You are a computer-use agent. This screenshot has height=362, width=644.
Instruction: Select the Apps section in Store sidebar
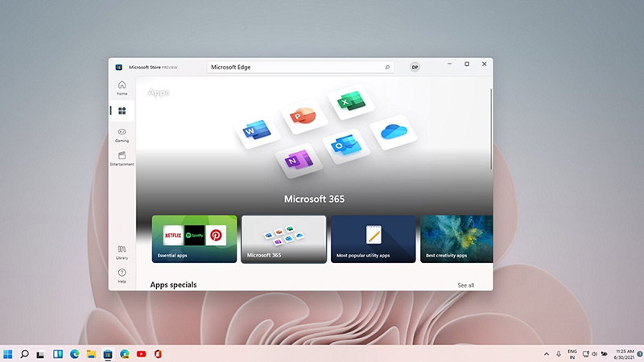[x=122, y=111]
